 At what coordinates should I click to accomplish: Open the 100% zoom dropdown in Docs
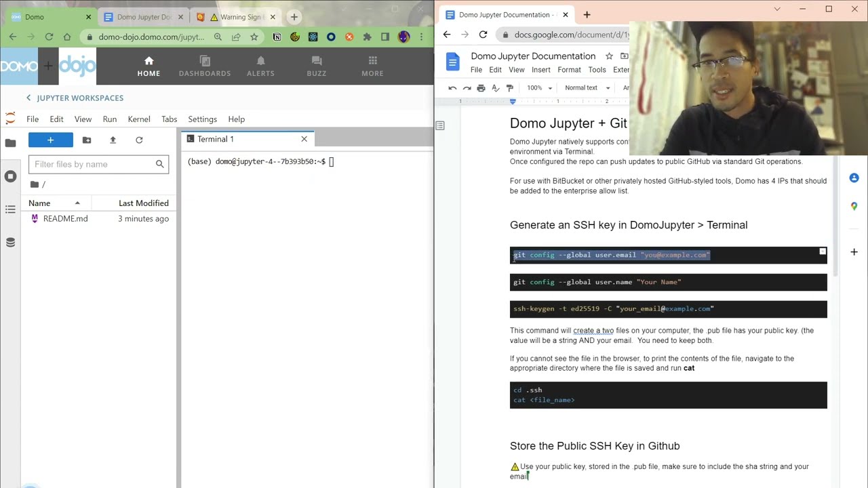click(x=540, y=88)
